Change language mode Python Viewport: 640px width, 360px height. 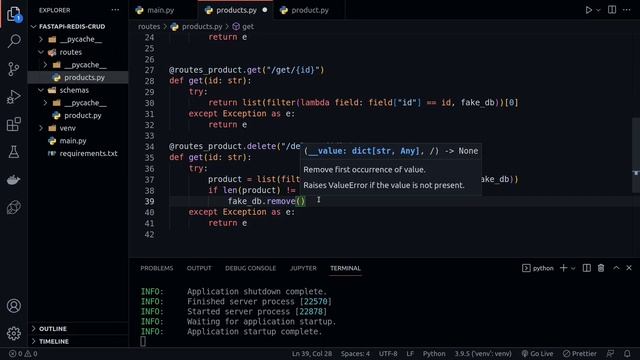434,353
